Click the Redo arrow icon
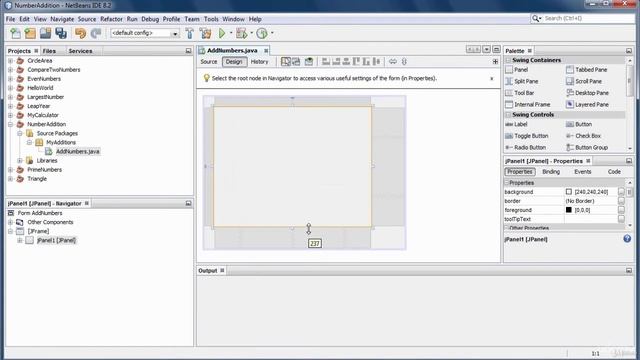 click(96, 33)
